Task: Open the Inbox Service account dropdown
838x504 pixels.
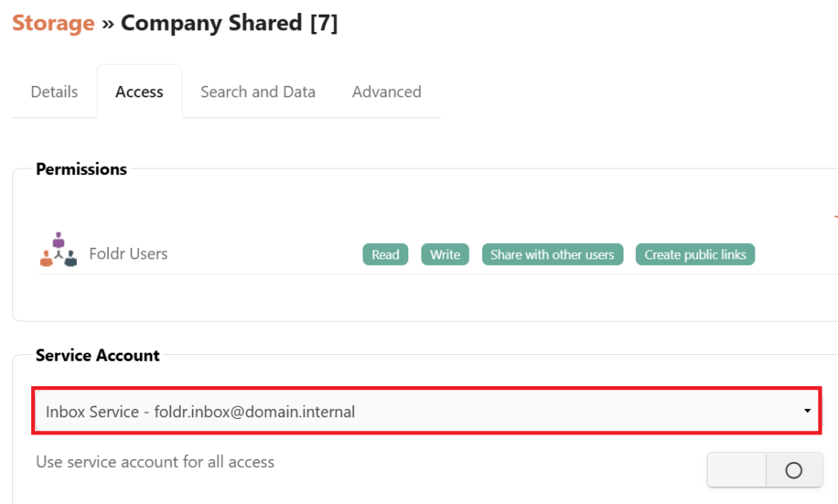Action: 426,412
